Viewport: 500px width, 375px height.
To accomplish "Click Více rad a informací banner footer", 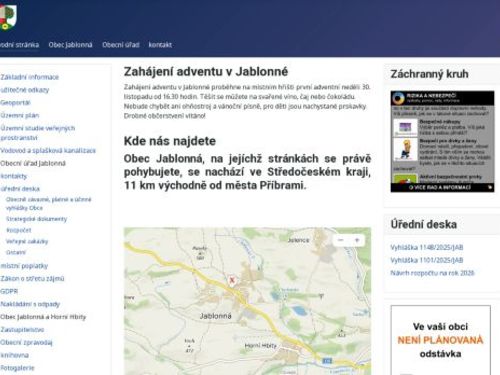I will click(x=442, y=187).
